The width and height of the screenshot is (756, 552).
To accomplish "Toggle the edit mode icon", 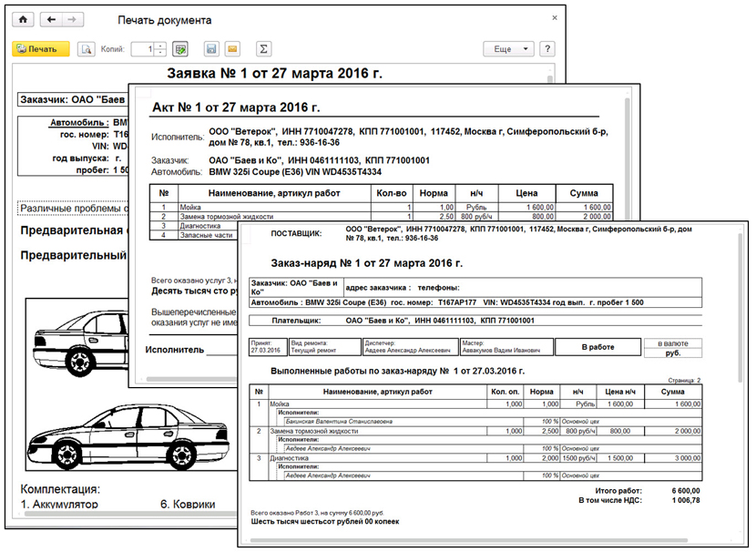I will pos(180,49).
